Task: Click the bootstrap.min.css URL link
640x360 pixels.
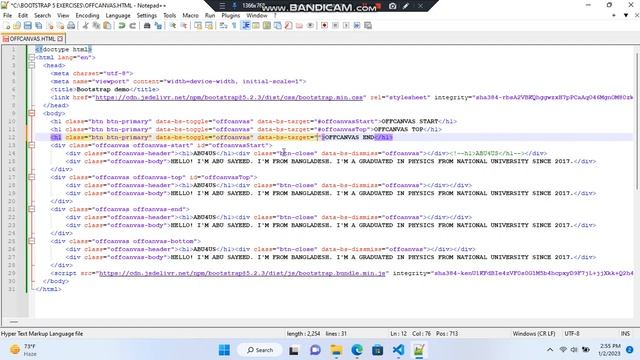Action: coord(229,98)
